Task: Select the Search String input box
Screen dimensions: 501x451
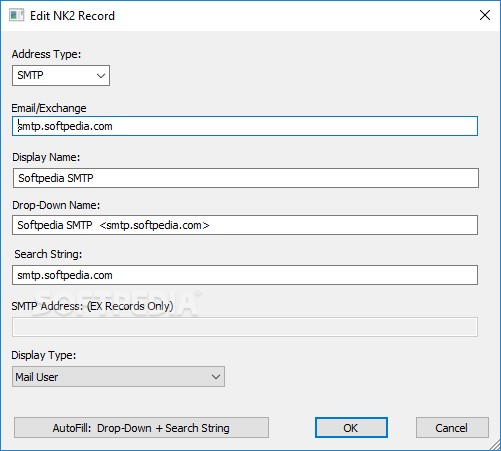Action: 245,275
